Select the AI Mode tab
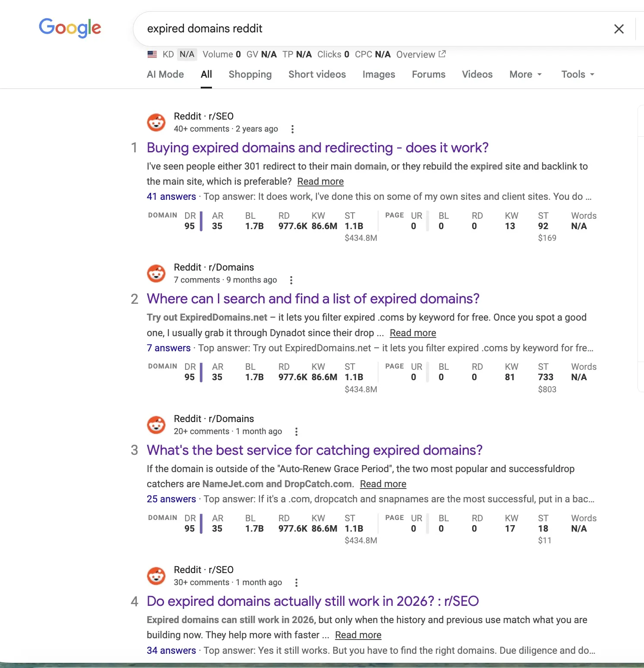 point(165,74)
